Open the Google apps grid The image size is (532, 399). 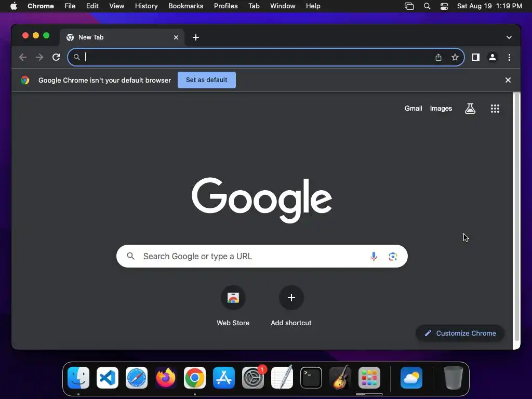point(495,109)
